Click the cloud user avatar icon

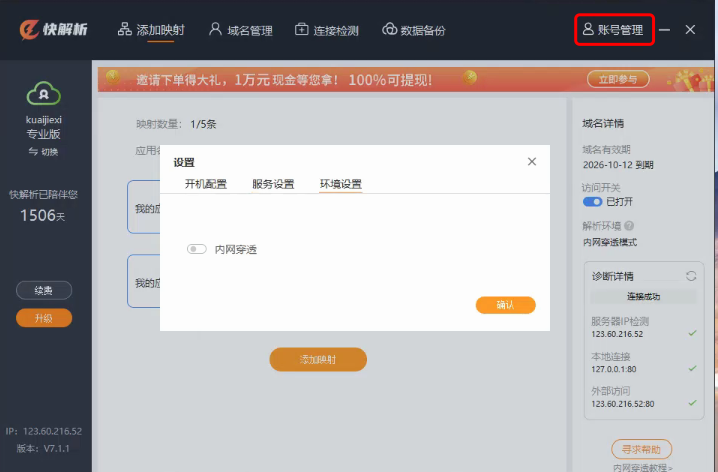coord(44,93)
